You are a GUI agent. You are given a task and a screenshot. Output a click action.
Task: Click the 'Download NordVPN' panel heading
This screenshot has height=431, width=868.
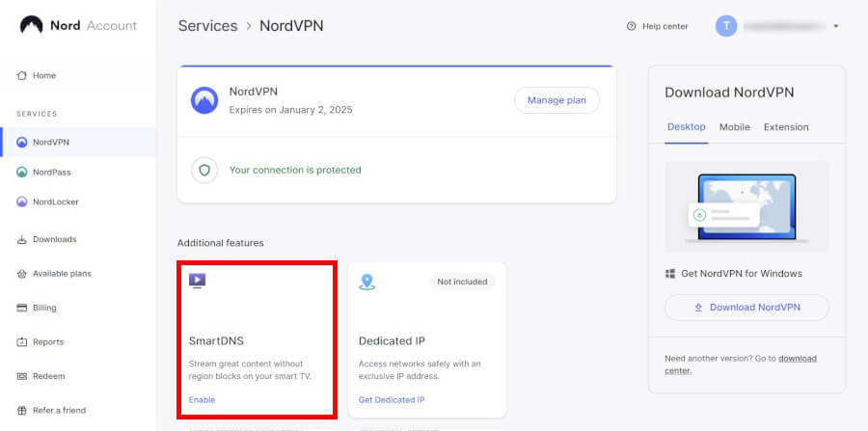coord(729,93)
